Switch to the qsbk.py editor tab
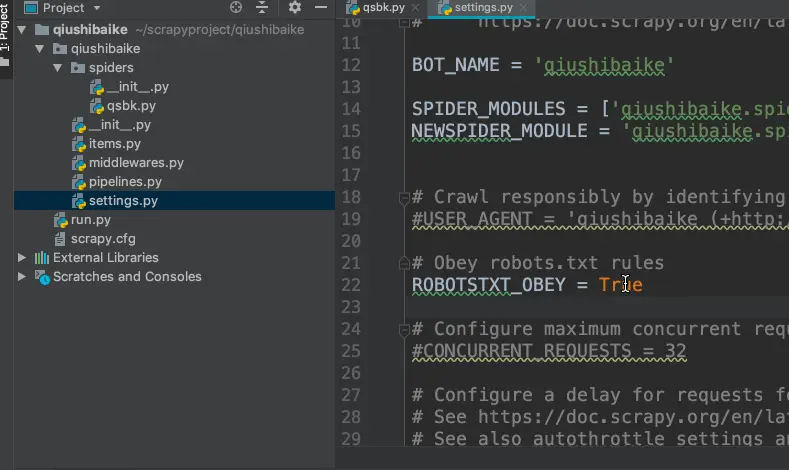 [383, 8]
